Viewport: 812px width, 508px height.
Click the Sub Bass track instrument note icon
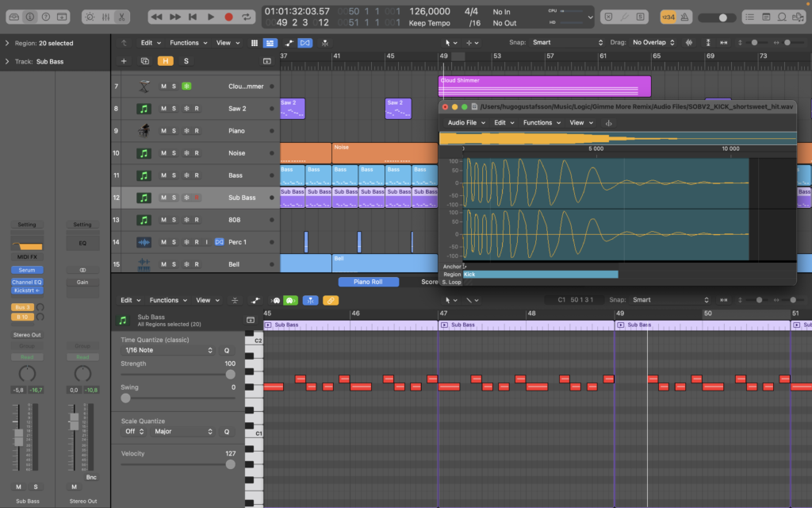pyautogui.click(x=143, y=198)
